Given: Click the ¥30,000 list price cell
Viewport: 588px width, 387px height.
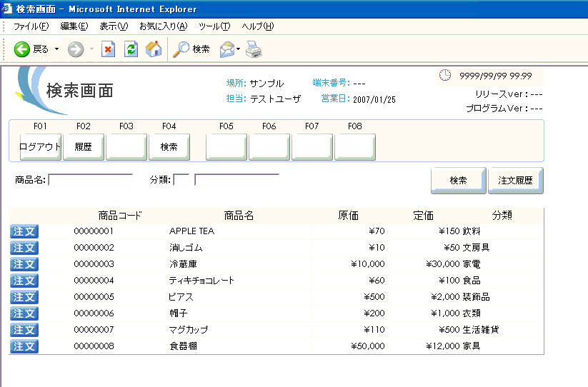Looking at the screenshot, I should pyautogui.click(x=442, y=264).
